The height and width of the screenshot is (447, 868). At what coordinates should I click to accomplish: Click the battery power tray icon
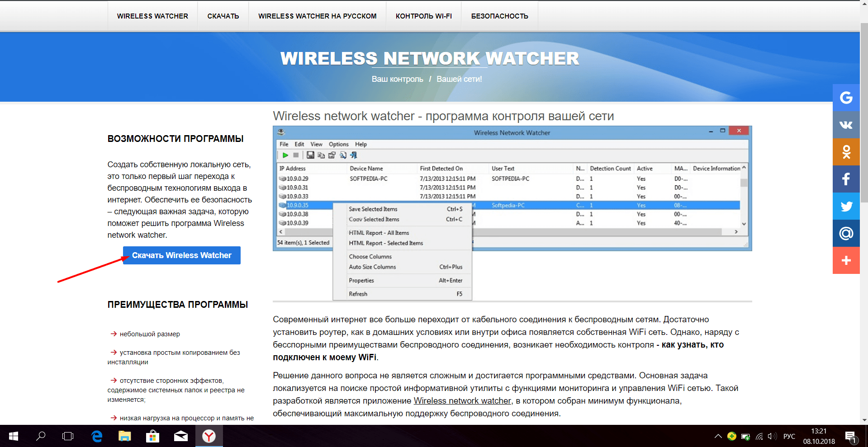(745, 437)
